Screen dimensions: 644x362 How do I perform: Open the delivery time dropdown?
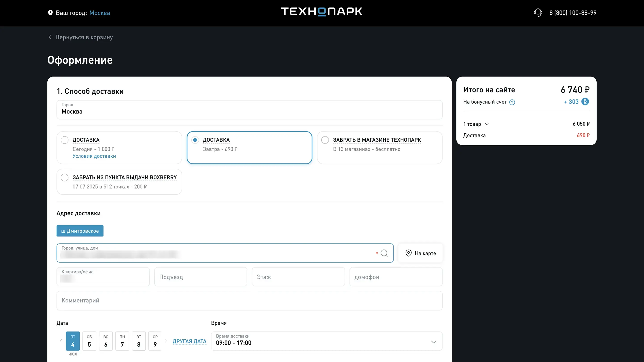(326, 341)
